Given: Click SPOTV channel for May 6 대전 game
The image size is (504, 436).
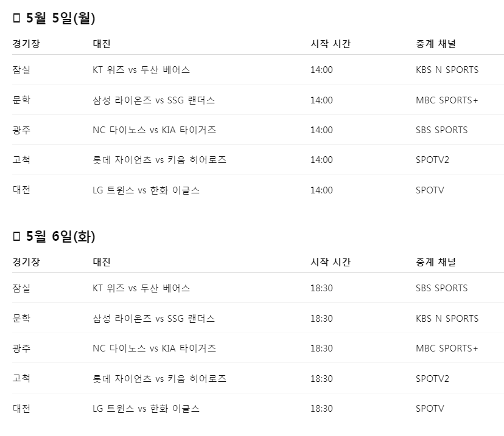Looking at the screenshot, I should [x=429, y=408].
